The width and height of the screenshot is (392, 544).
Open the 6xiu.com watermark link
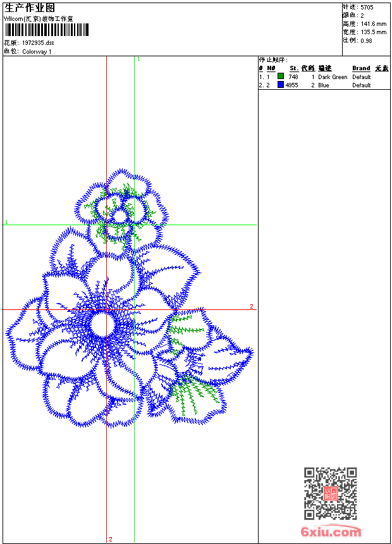coord(331,533)
